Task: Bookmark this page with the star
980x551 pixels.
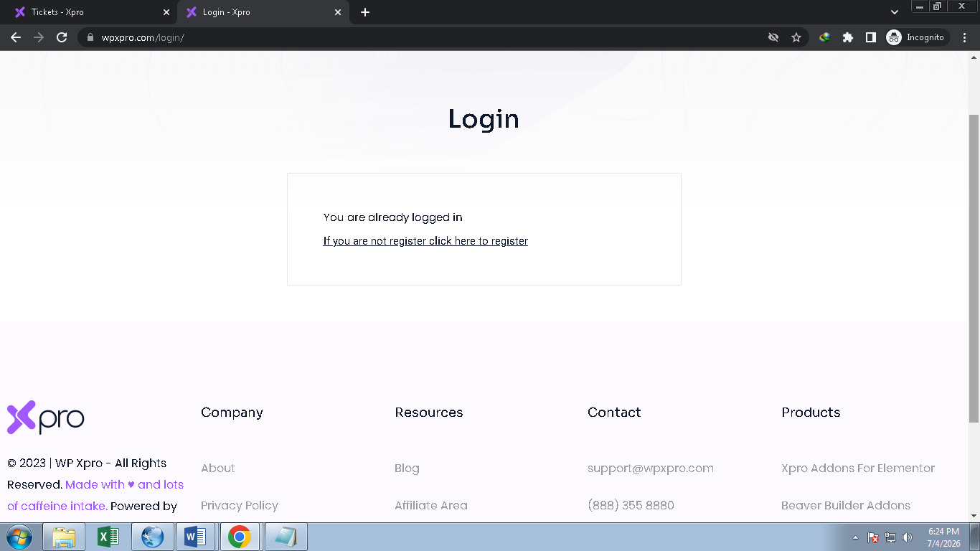Action: pyautogui.click(x=796, y=37)
